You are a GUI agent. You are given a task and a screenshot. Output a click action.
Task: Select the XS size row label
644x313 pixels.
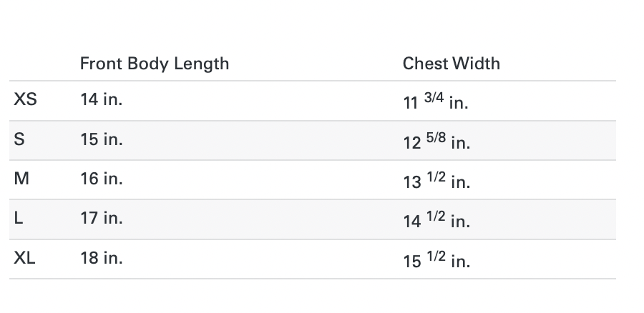(x=25, y=100)
